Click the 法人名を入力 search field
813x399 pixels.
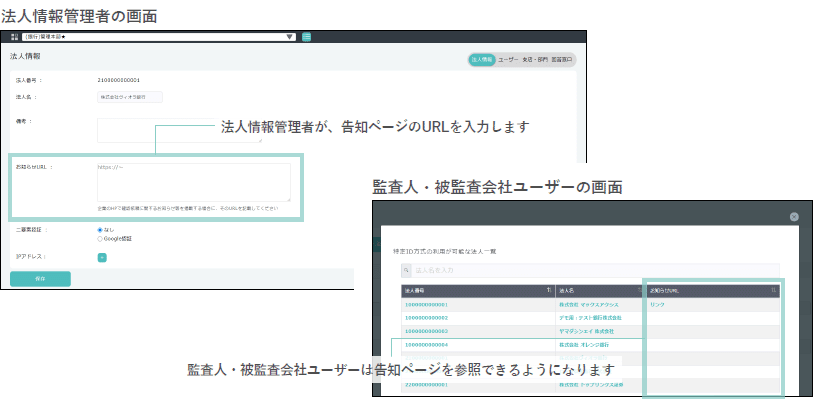[x=595, y=270]
